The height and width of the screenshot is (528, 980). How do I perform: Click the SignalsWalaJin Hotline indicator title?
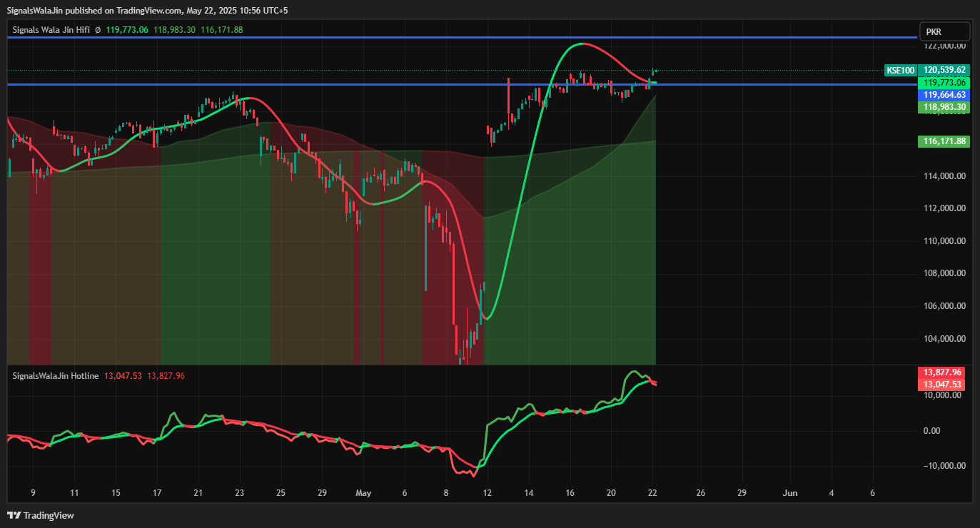(x=56, y=376)
